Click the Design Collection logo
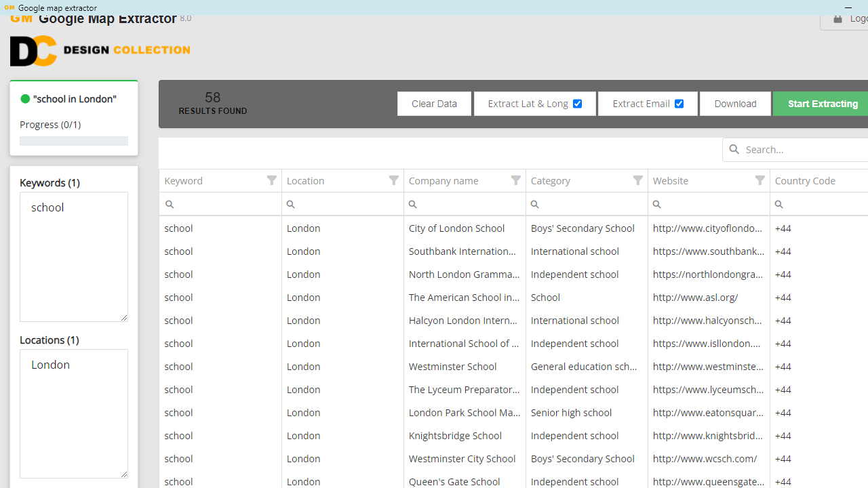The width and height of the screenshot is (868, 488). pyautogui.click(x=99, y=51)
